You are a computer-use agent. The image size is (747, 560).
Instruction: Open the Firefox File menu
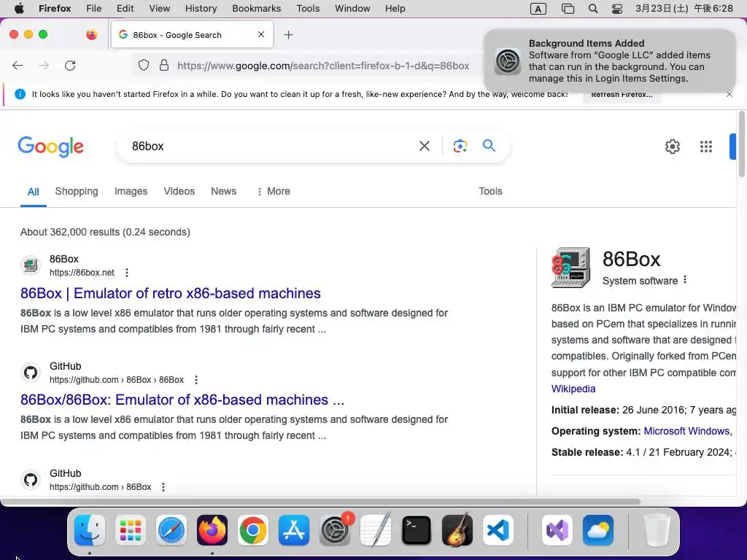tap(94, 9)
